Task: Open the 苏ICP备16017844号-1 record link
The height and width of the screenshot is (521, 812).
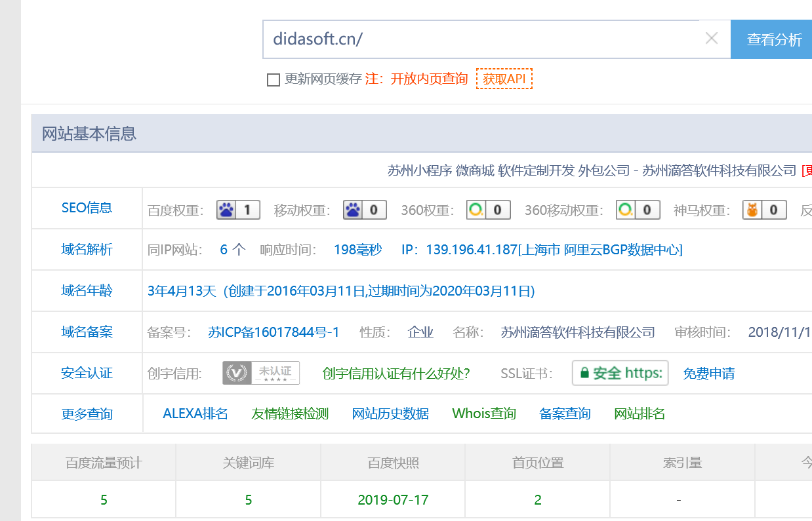Action: [x=274, y=332]
